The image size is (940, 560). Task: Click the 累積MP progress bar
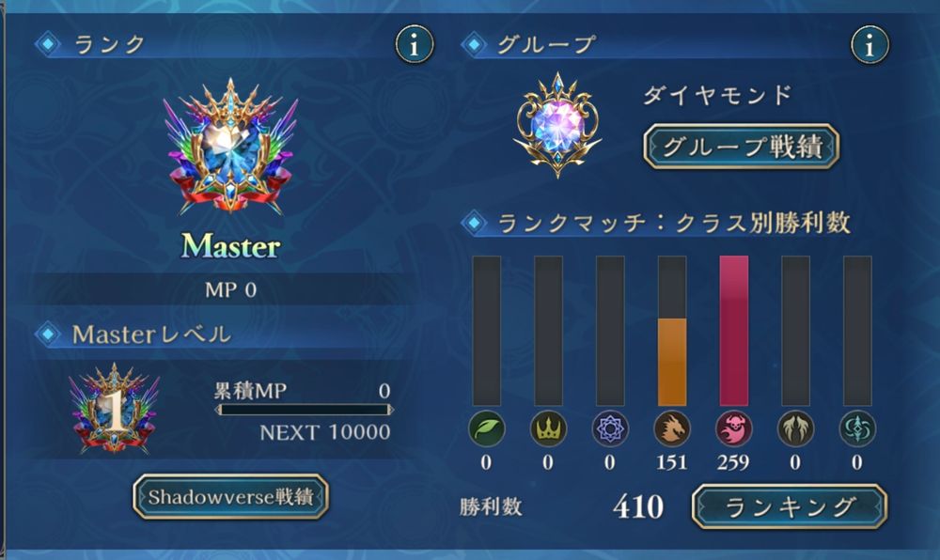[x=305, y=411]
